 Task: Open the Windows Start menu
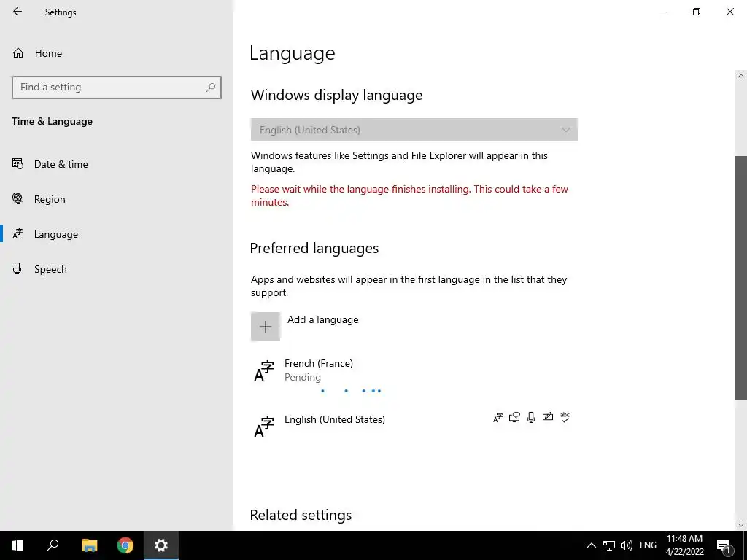click(x=18, y=545)
